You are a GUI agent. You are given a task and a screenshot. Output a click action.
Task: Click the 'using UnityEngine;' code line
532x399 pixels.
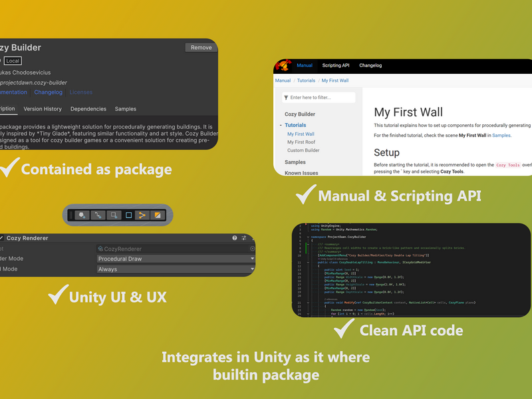[326, 225]
